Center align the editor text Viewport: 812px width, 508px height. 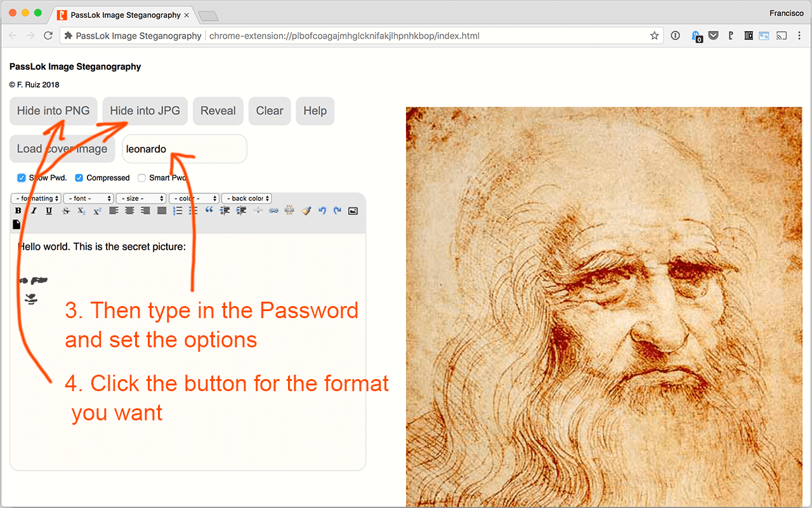129,211
